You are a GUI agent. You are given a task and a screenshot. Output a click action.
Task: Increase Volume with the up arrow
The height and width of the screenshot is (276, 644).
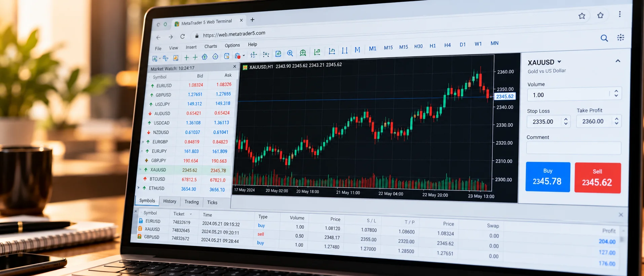(616, 91)
